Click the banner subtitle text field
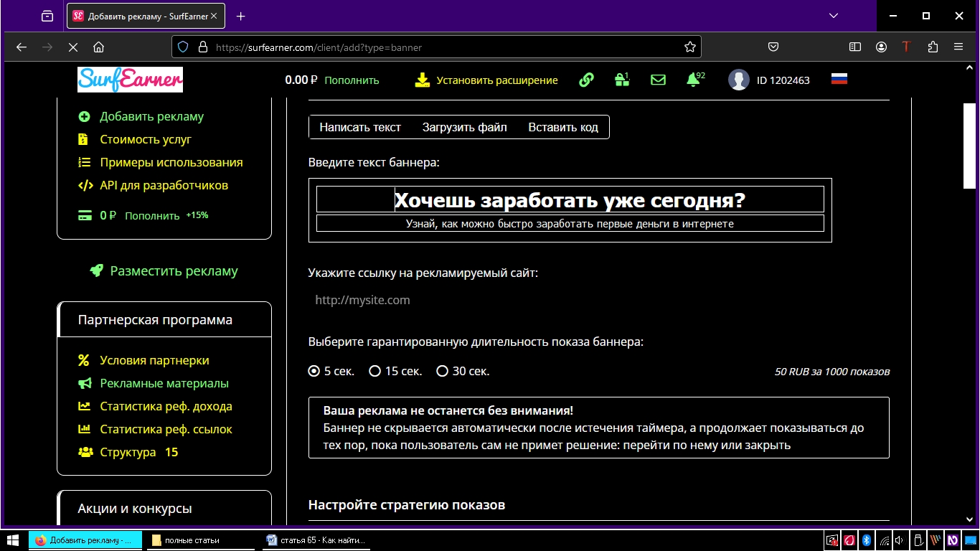980x551 pixels. 570,223
